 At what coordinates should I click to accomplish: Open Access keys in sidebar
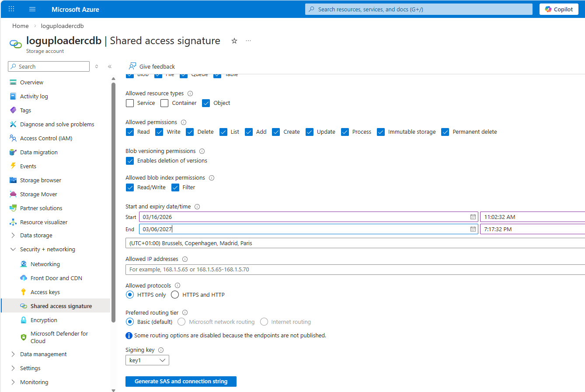point(45,292)
